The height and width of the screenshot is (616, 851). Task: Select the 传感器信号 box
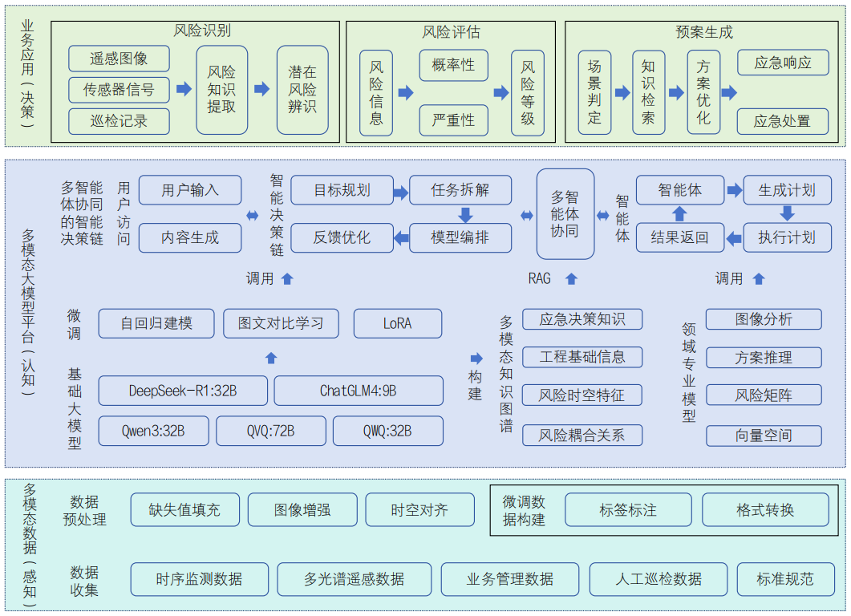click(x=119, y=90)
